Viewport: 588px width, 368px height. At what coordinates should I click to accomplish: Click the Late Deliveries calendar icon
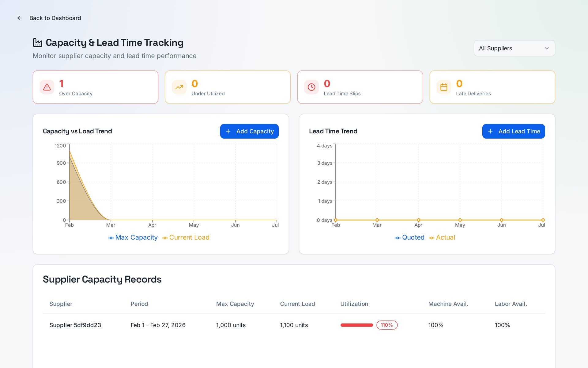tap(444, 87)
